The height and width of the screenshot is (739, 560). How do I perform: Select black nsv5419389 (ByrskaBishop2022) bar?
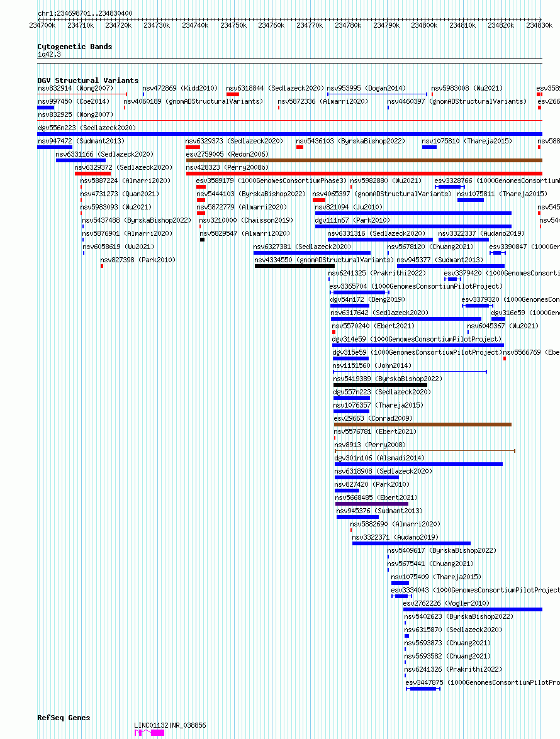pyautogui.click(x=381, y=385)
